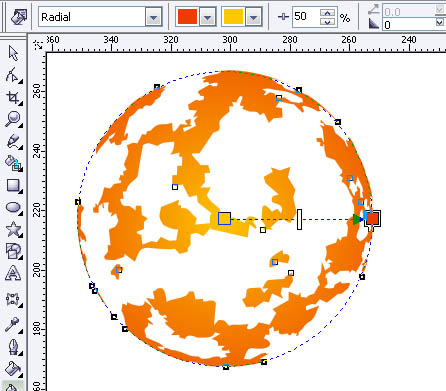The width and height of the screenshot is (446, 391).
Task: Click the gradient midpoint slider bar on canvas
Action: [299, 219]
